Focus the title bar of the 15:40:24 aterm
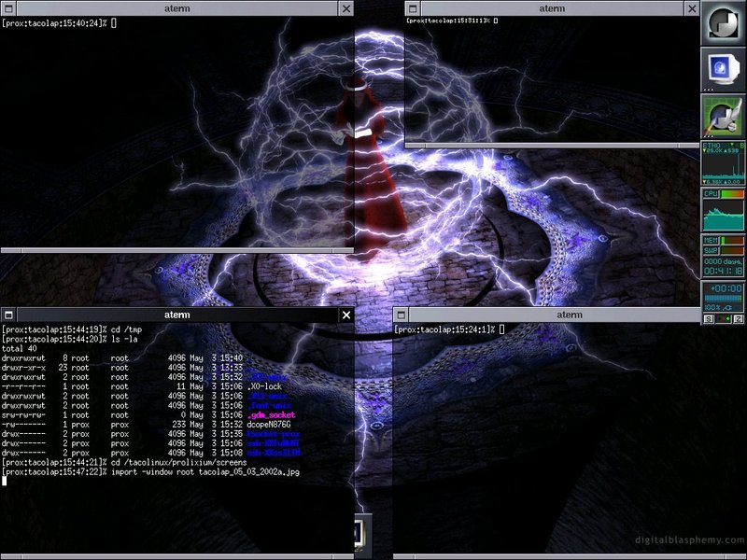Screen dimensions: 747x560 177,8
